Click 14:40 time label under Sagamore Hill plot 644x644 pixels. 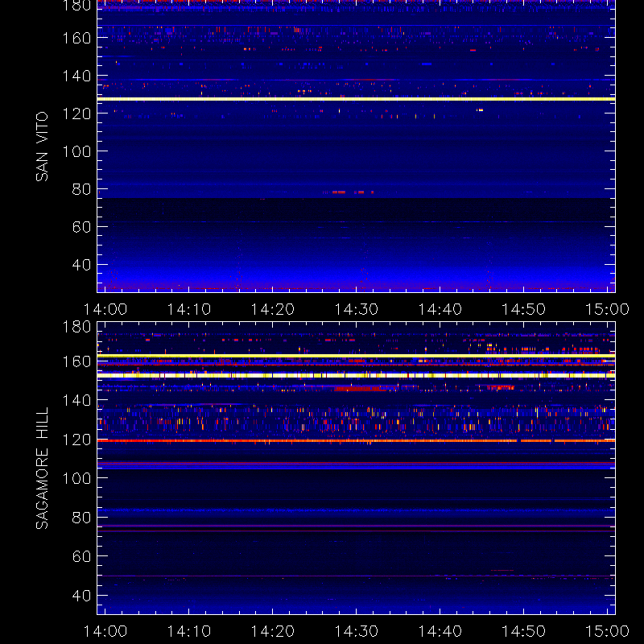[x=440, y=631]
